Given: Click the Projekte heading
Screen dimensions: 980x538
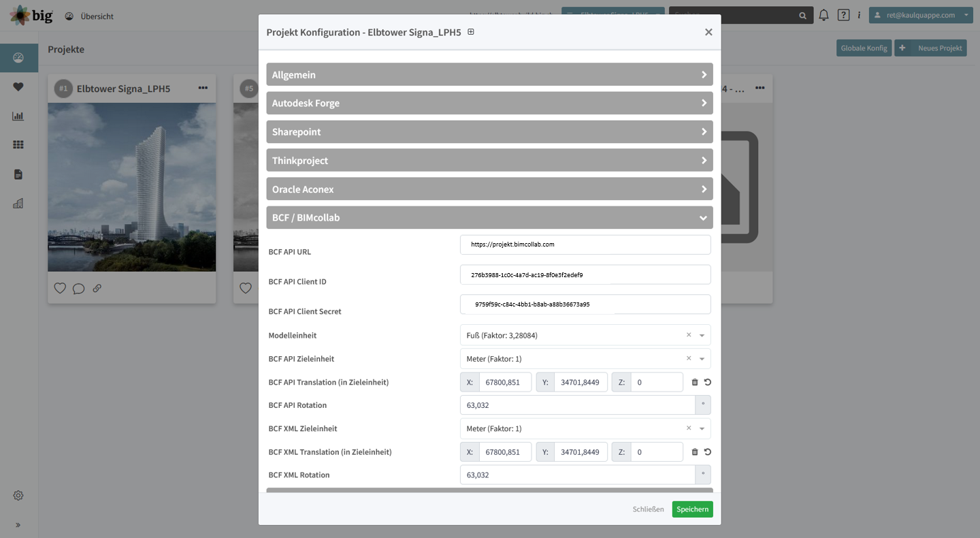Looking at the screenshot, I should [x=66, y=49].
